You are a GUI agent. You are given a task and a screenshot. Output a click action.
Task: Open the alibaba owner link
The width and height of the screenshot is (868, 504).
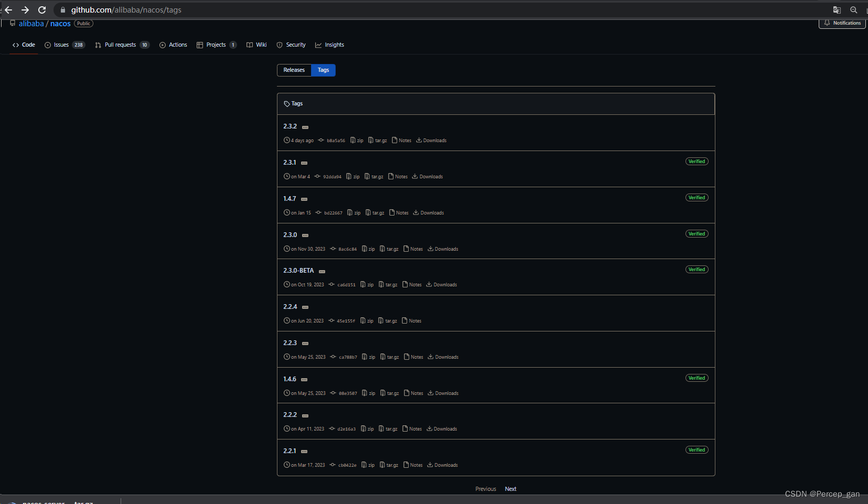[31, 24]
